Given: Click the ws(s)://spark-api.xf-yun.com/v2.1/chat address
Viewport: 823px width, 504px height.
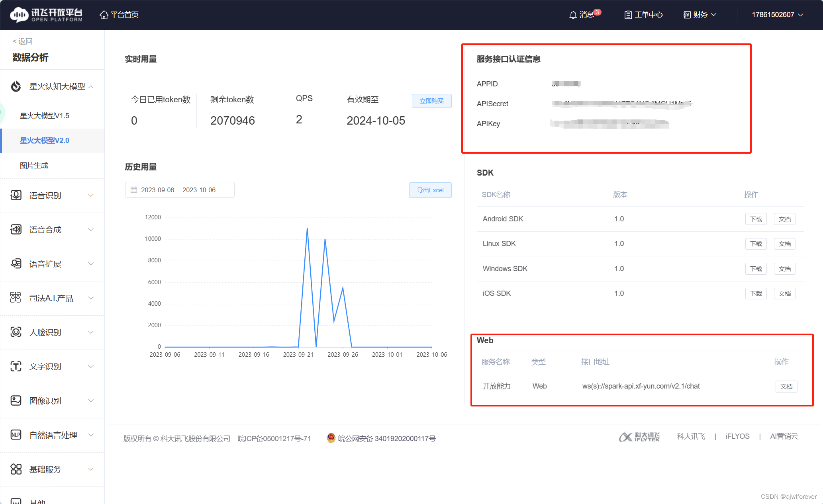Looking at the screenshot, I should (641, 386).
